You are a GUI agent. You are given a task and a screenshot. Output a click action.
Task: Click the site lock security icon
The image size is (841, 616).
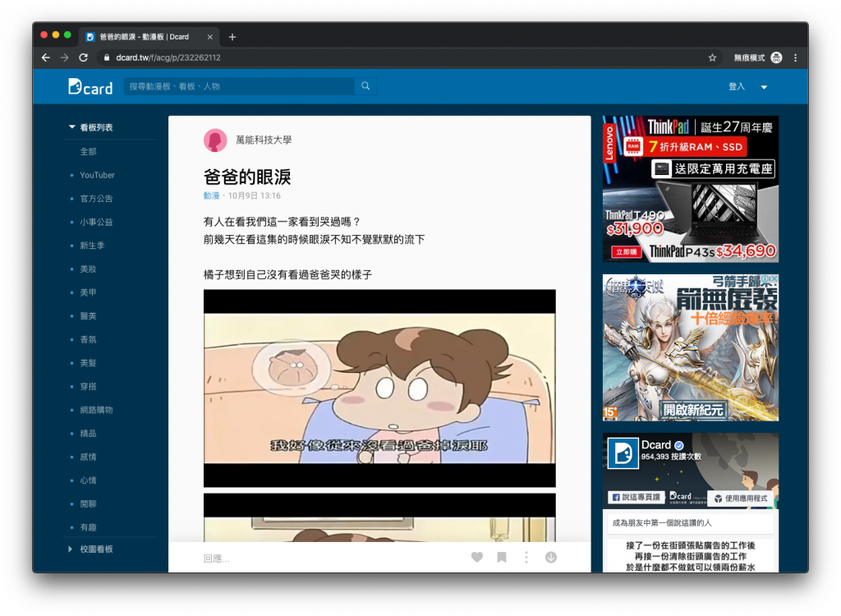pyautogui.click(x=107, y=57)
